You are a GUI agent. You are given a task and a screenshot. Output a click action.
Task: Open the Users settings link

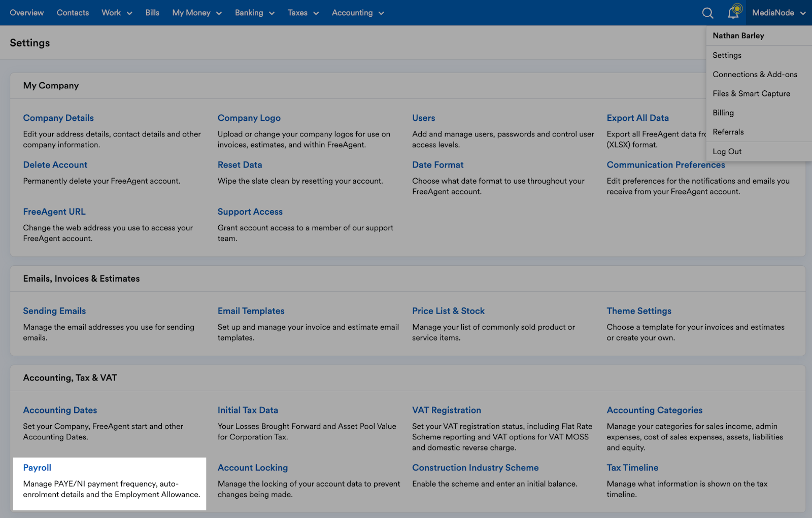pos(423,118)
